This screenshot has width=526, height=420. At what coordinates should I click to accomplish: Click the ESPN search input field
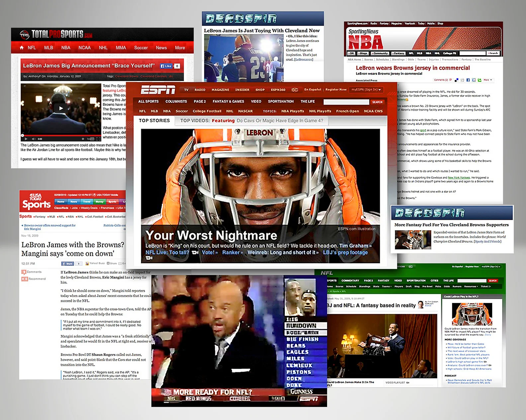pos(346,102)
